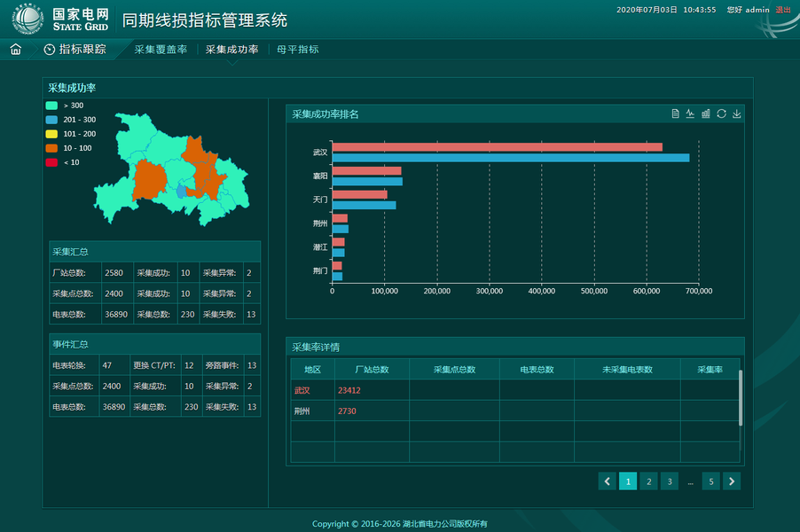
Task: Select the 武汉 row in details table
Action: pyautogui.click(x=514, y=390)
